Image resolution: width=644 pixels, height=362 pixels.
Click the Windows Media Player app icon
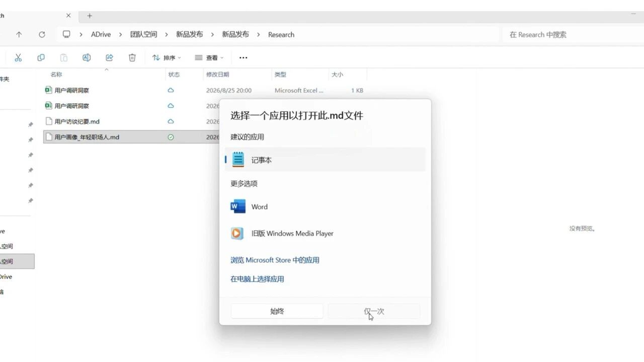click(237, 233)
